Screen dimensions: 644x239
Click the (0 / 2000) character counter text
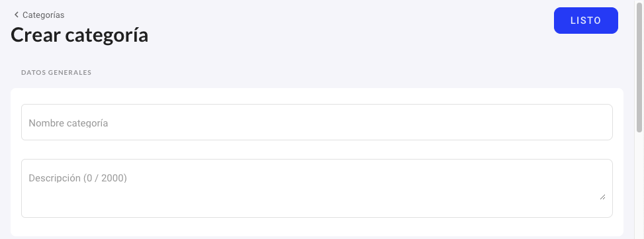pos(105,178)
